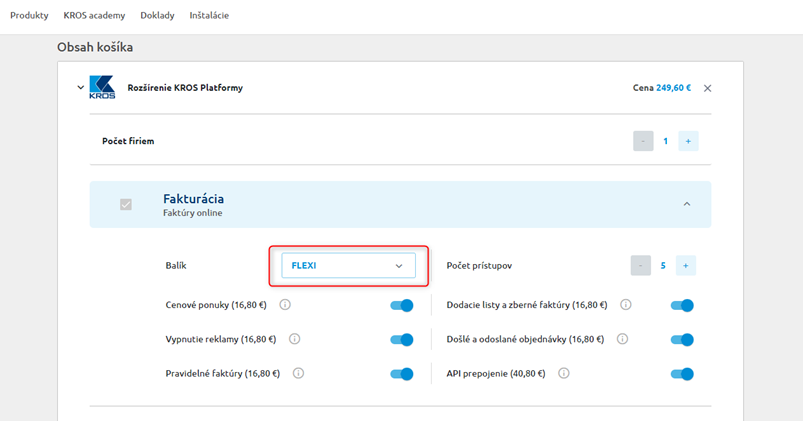Screen dimensions: 803x421
Task: Decrease Počet prístupov with minus button
Action: [641, 265]
